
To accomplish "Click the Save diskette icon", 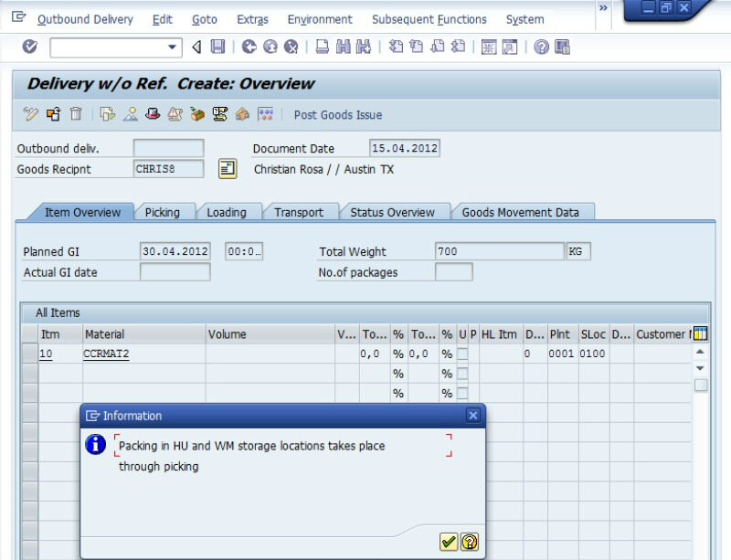I will 217,47.
